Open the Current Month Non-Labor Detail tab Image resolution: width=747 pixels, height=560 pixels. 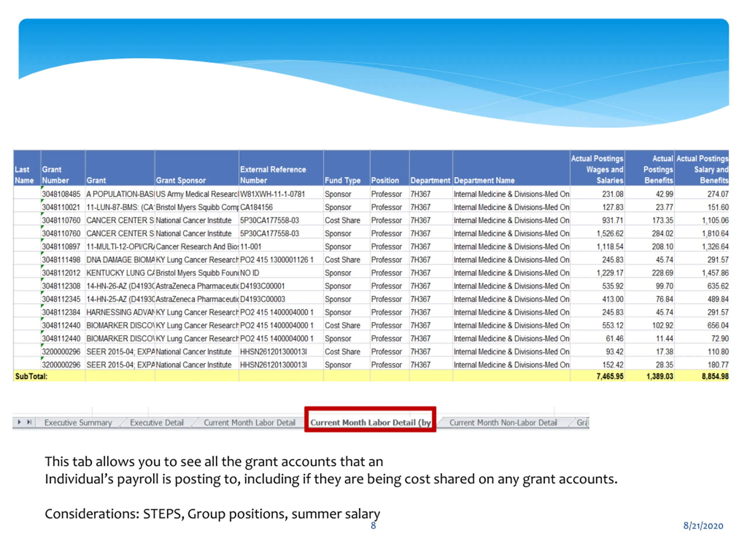503,422
